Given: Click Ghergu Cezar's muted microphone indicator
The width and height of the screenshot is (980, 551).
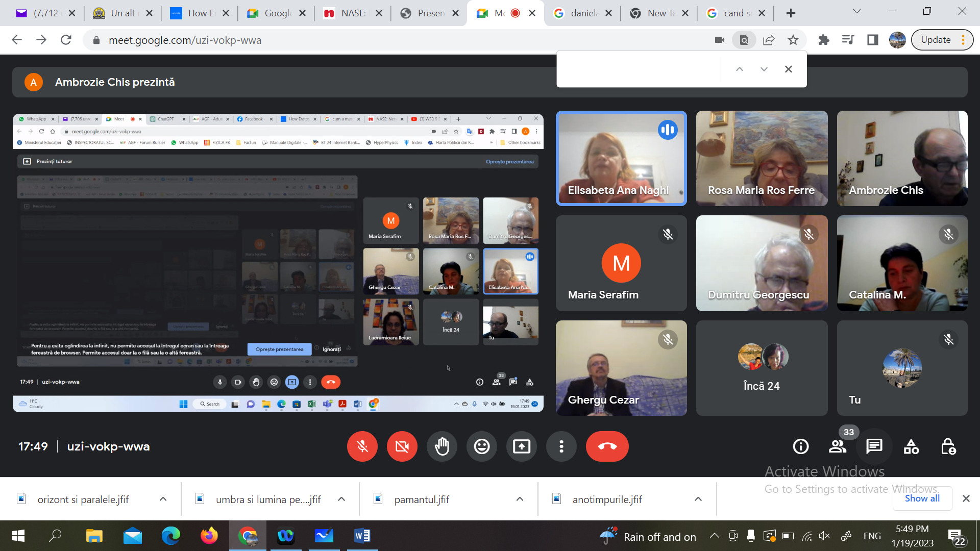Looking at the screenshot, I should tap(668, 340).
